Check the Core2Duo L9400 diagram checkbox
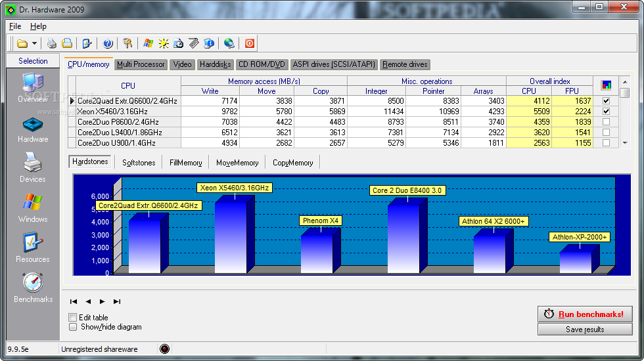This screenshot has height=361, width=644. coord(606,132)
